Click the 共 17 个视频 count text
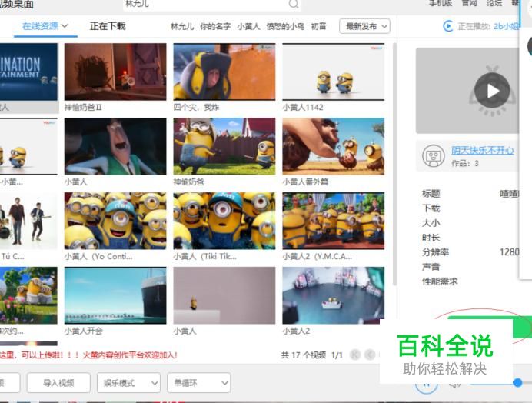Image resolution: width=532 pixels, height=403 pixels. 304,355
